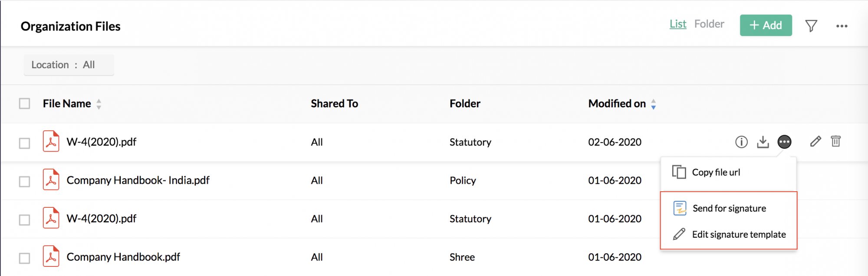Switch to Folder view
The height and width of the screenshot is (276, 868).
tap(709, 24)
